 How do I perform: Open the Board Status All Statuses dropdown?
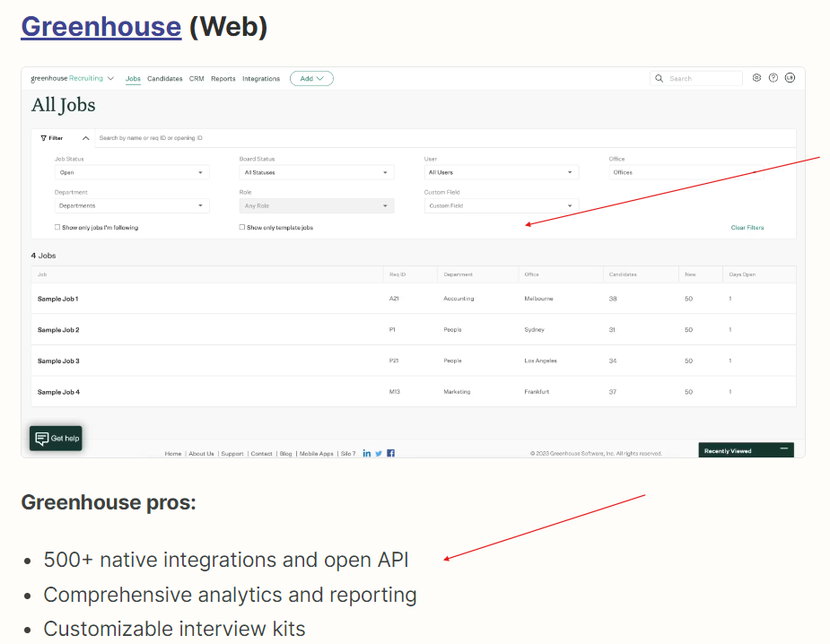tap(317, 172)
